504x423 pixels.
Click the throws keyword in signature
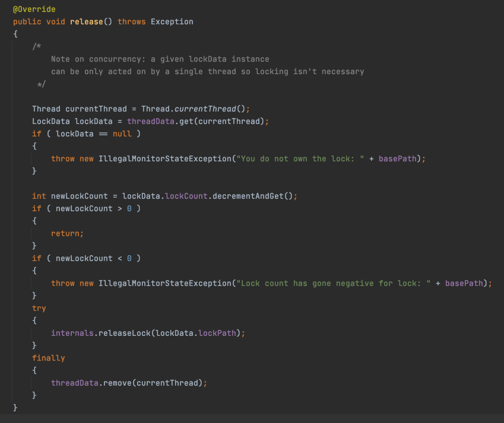coord(132,22)
